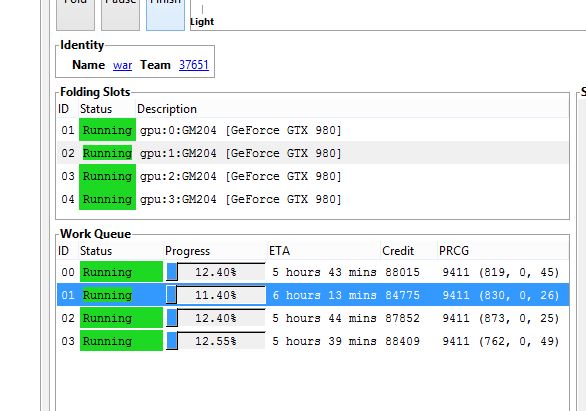
Task: Open team 37651 link
Action: 194,65
